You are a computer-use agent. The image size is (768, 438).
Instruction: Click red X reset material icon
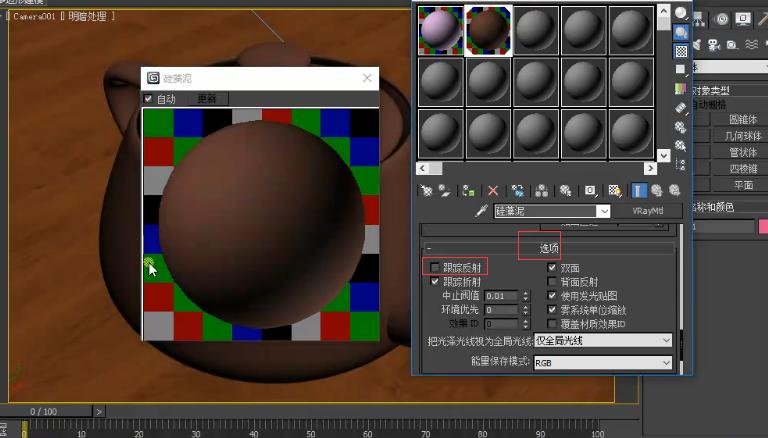[x=493, y=191]
